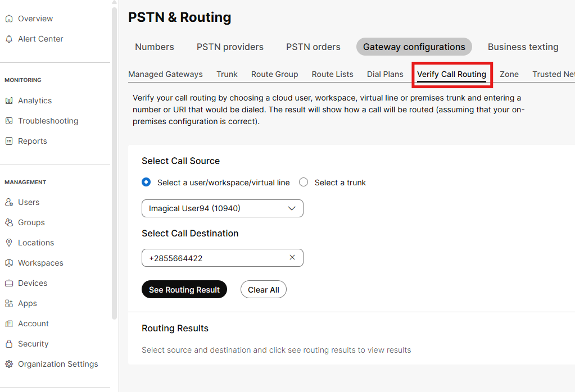575x392 pixels.
Task: Choose the Select a trunk radio option
Action: point(304,182)
